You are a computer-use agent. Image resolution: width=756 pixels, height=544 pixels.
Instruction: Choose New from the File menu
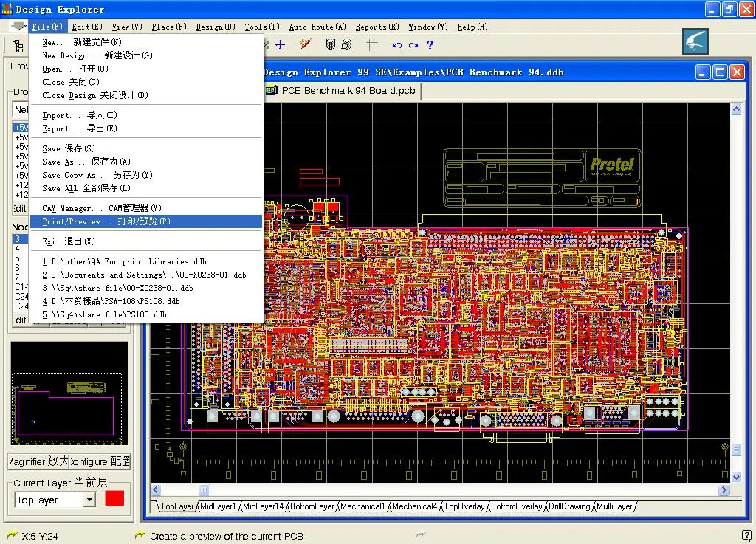(x=145, y=42)
